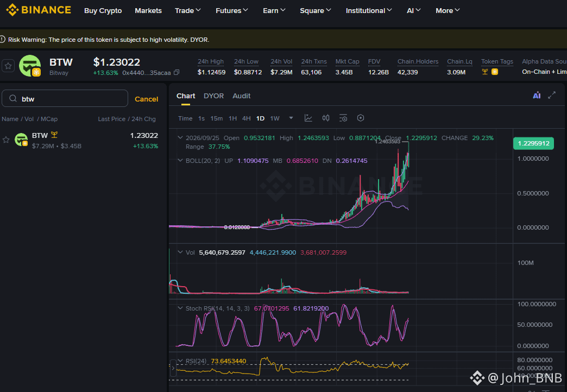Click the Binance logo
Screen dimensions: 567x392
(x=39, y=10)
